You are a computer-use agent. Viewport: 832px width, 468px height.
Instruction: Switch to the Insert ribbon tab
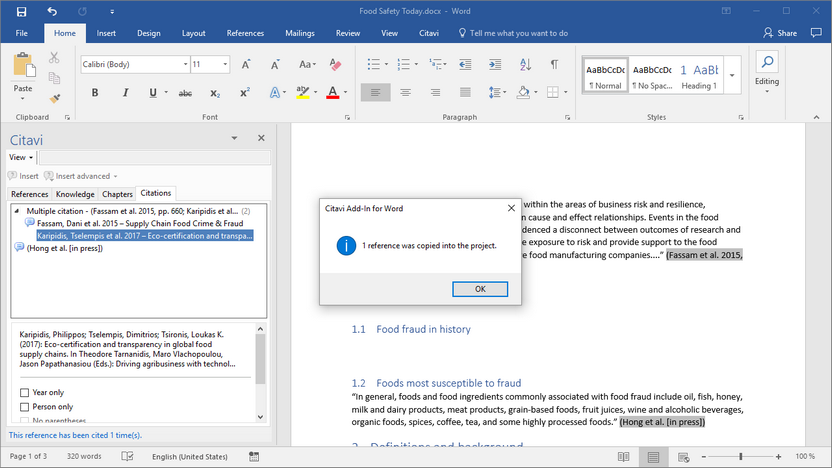pos(106,33)
